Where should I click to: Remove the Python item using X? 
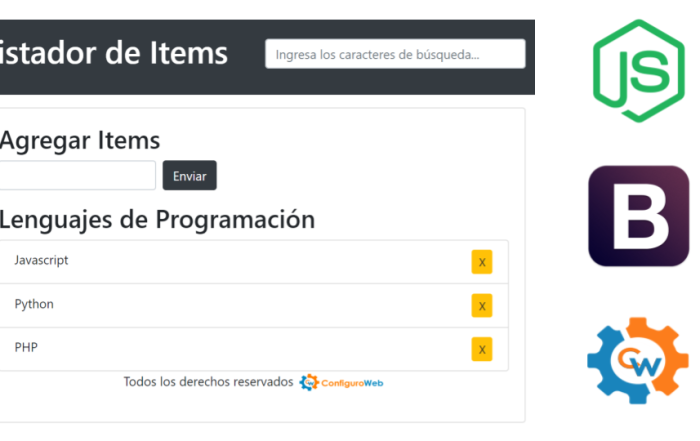tap(482, 306)
